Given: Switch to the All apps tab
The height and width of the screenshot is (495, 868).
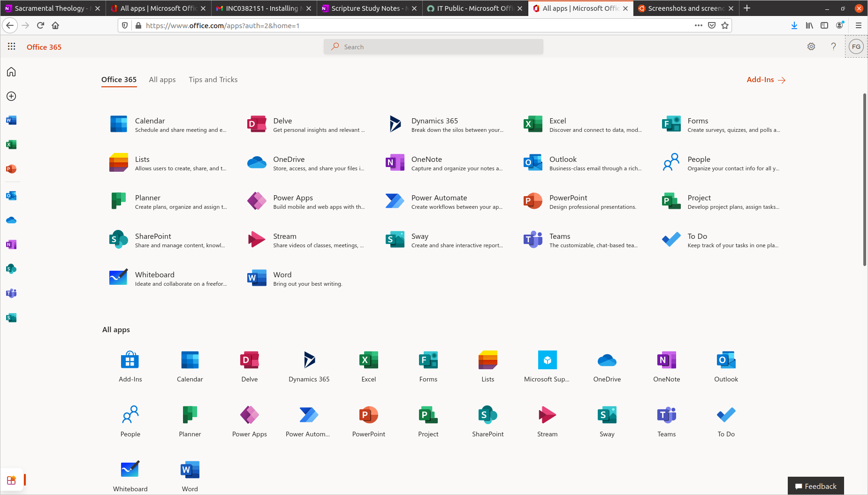Looking at the screenshot, I should [162, 80].
